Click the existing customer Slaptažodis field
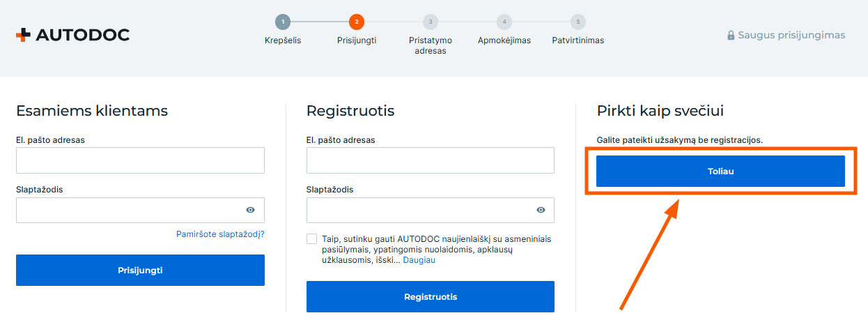 (x=129, y=210)
